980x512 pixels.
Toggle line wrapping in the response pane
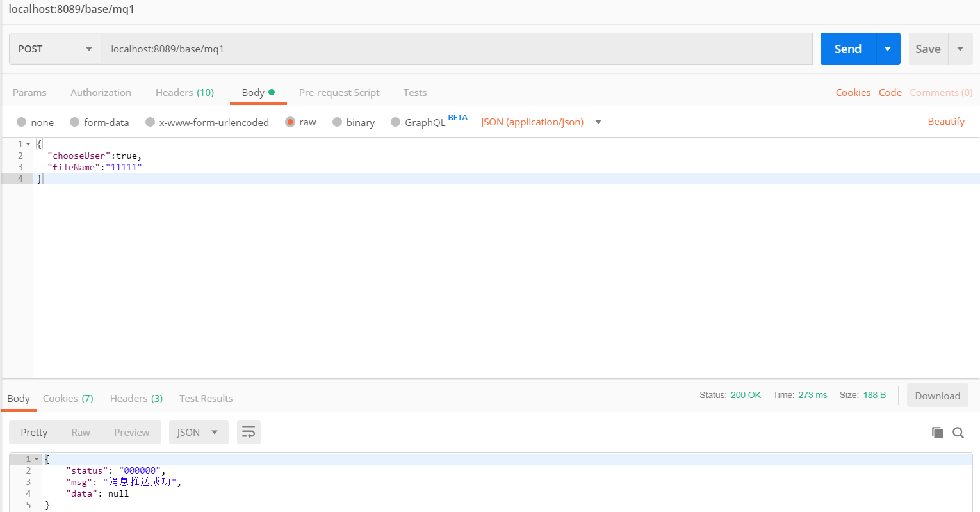pos(249,432)
